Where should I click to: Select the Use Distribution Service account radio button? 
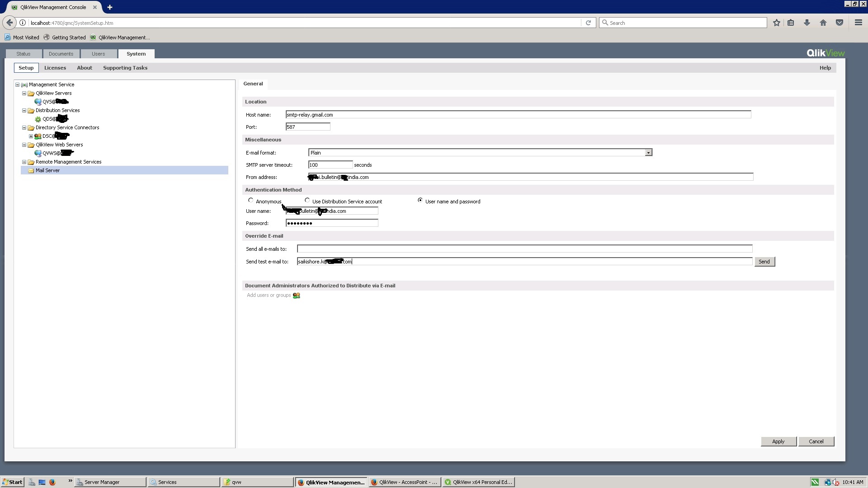coord(307,200)
